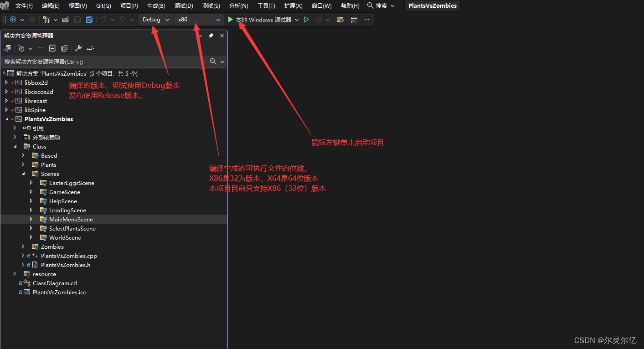Viewport: 644px width, 349px height.
Task: Expand the libcocos2d project node
Action: click(6, 92)
